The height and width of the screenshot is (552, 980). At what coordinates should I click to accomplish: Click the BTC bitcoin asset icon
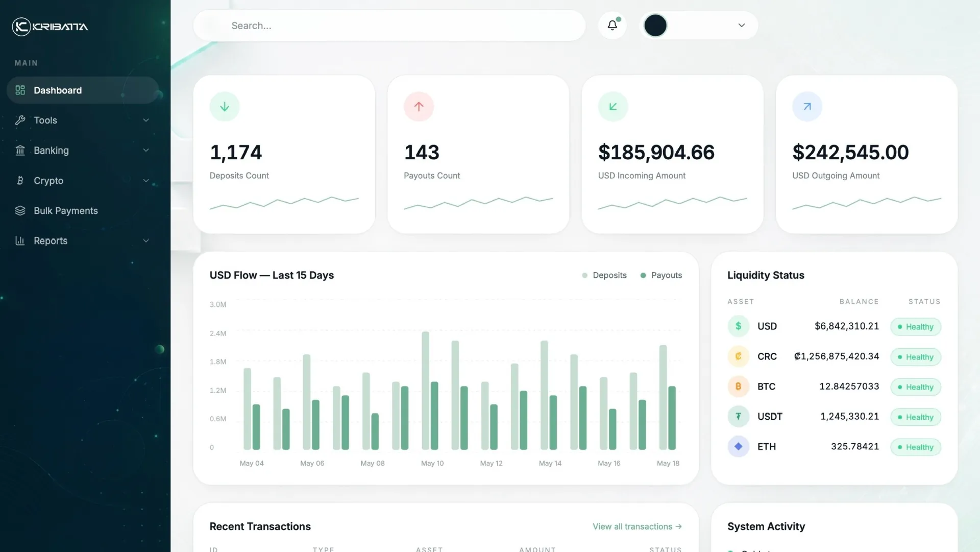point(738,387)
